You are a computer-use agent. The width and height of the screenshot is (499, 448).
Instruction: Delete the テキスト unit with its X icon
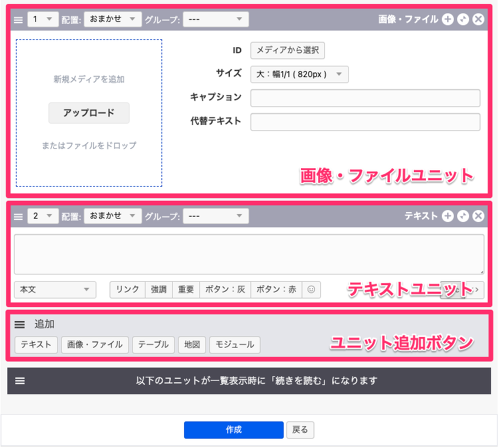pyautogui.click(x=478, y=216)
